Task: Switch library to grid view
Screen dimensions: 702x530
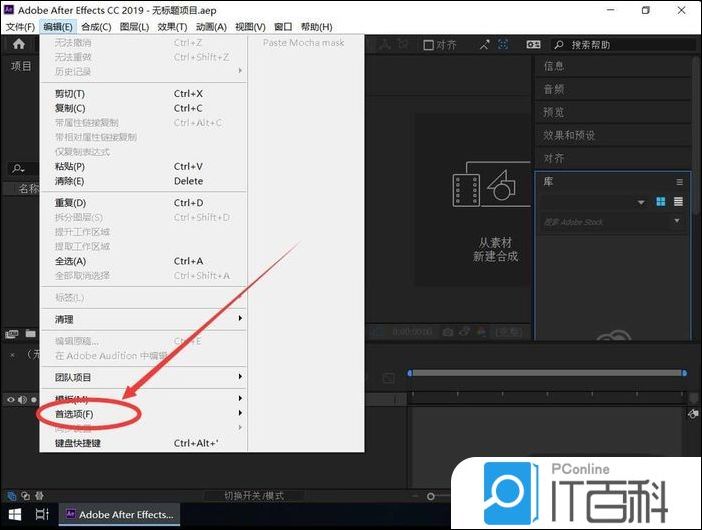Action: [x=661, y=202]
